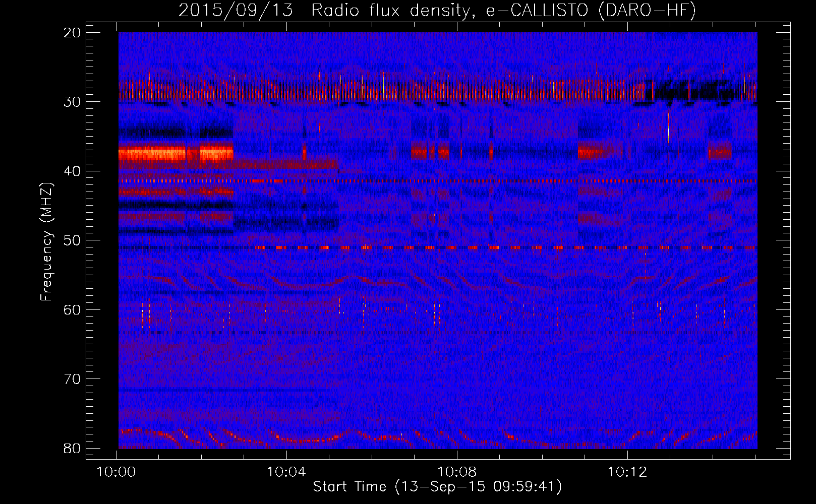Click the 30 frequency tick label
The height and width of the screenshot is (504, 816).
[x=72, y=102]
